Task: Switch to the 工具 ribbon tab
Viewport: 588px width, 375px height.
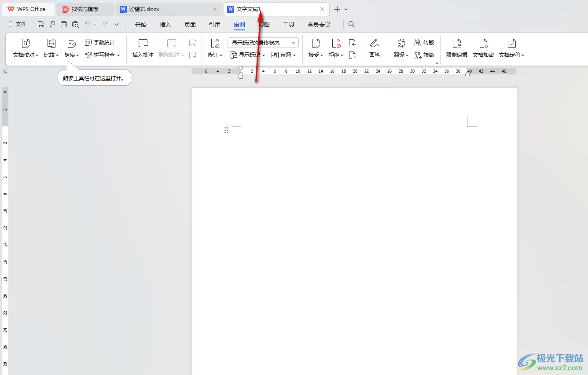Action: (x=289, y=25)
